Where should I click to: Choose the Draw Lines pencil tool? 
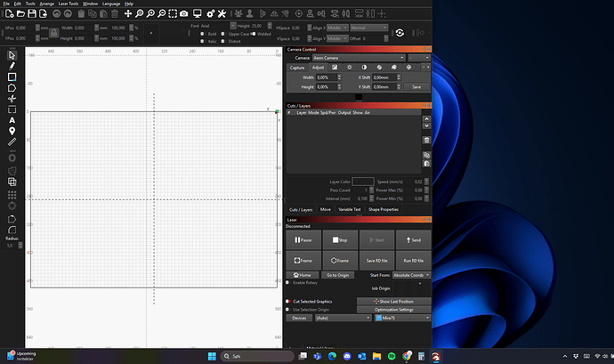click(12, 66)
